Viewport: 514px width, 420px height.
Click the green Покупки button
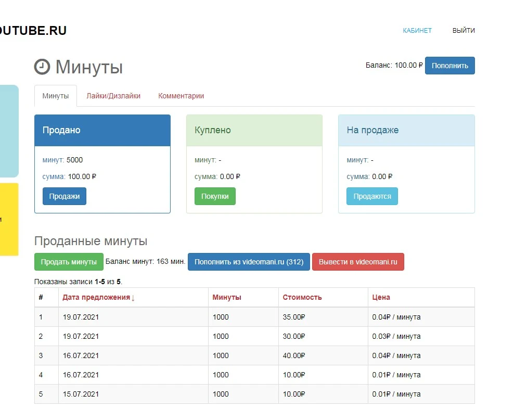click(215, 196)
